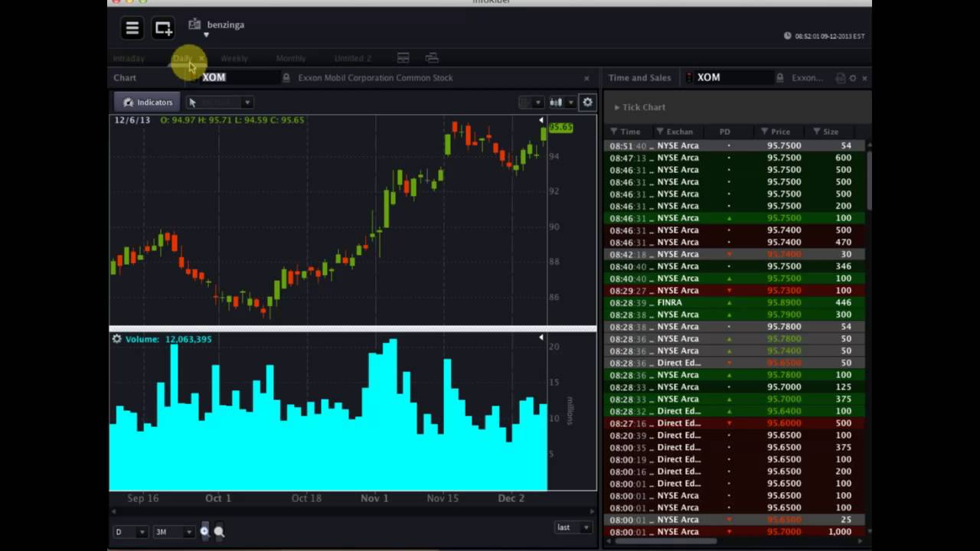Switch to the Intraday tab
The height and width of the screenshot is (551, 980).
(x=129, y=58)
